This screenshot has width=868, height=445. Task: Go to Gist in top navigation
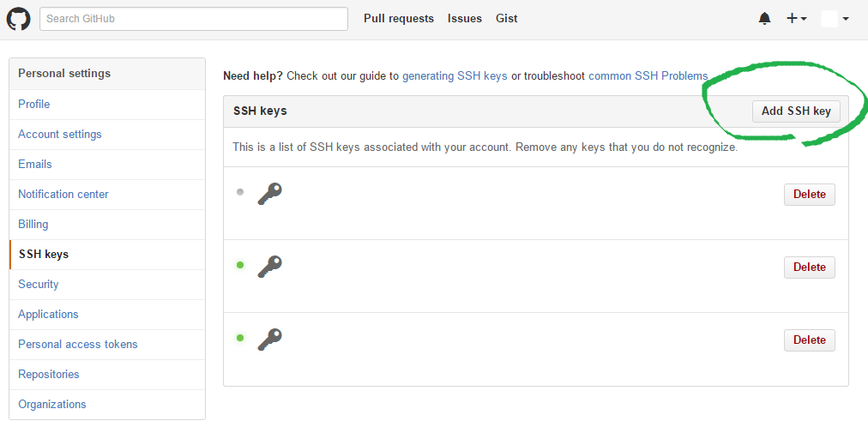click(507, 19)
